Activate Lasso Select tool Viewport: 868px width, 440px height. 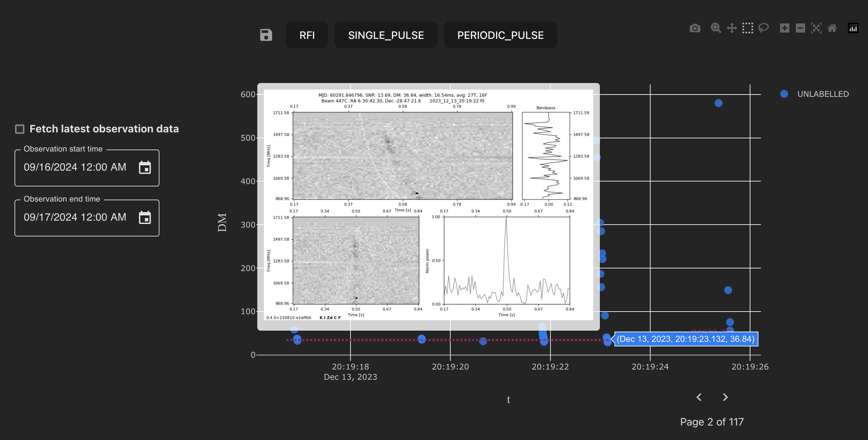(x=763, y=28)
